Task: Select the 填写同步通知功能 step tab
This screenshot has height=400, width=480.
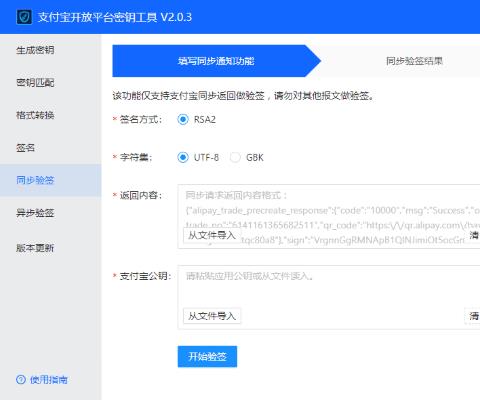Action: tap(216, 61)
